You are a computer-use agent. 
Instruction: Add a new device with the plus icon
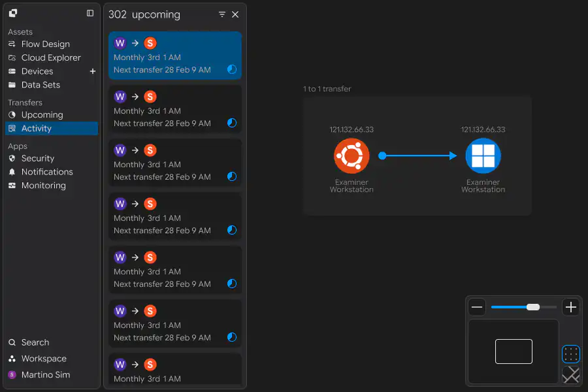coord(93,71)
